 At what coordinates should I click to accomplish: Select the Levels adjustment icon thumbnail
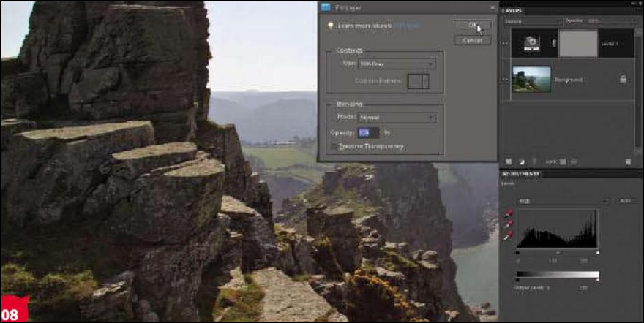(531, 43)
